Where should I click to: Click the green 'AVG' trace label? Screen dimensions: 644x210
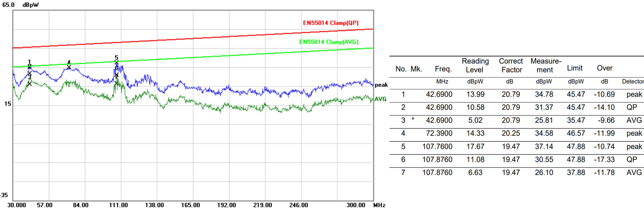(380, 99)
